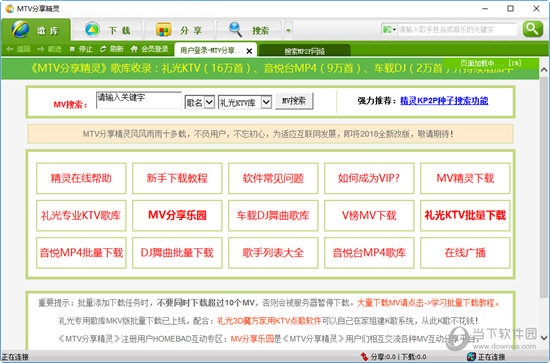This screenshot has height=363, width=550.
Task: Stop page loading with 停止
Action: click(81, 49)
